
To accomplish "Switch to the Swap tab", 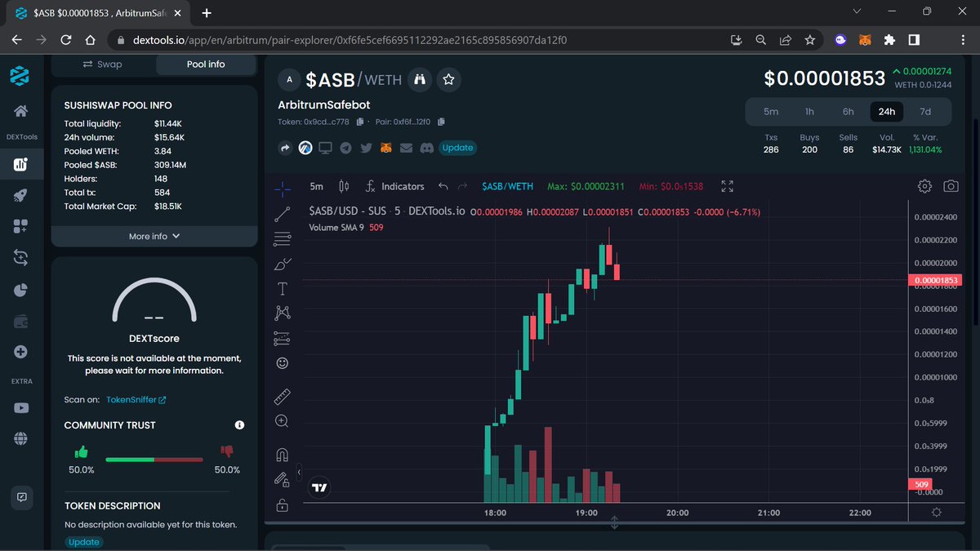I will (103, 64).
